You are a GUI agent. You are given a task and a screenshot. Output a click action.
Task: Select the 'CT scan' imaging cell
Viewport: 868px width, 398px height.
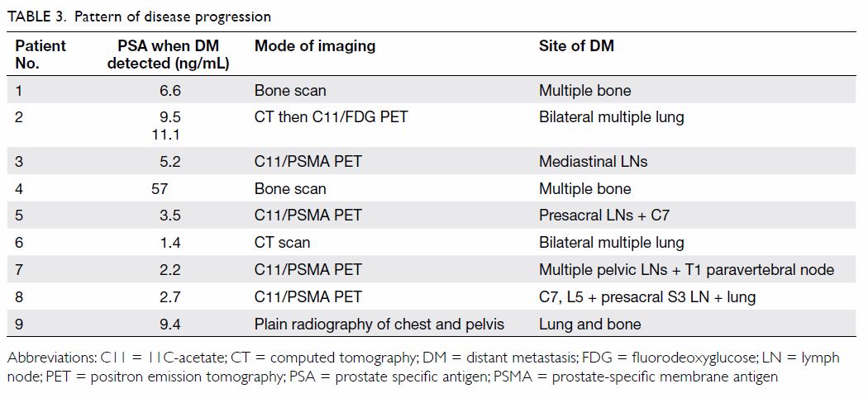[x=282, y=242]
